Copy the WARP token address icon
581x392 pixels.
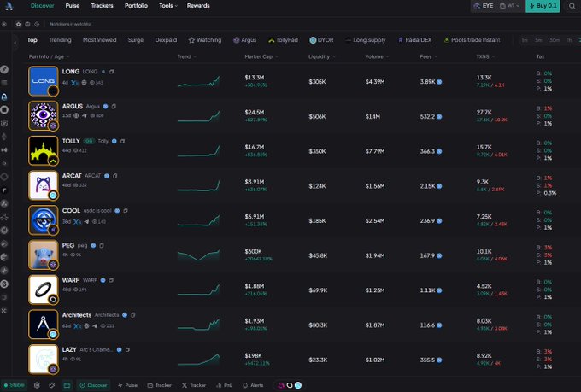(x=111, y=280)
